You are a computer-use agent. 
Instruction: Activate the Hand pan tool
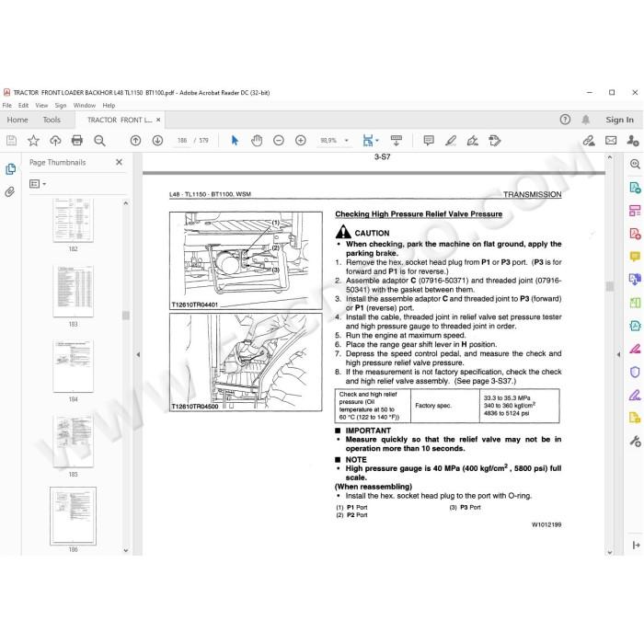(257, 141)
